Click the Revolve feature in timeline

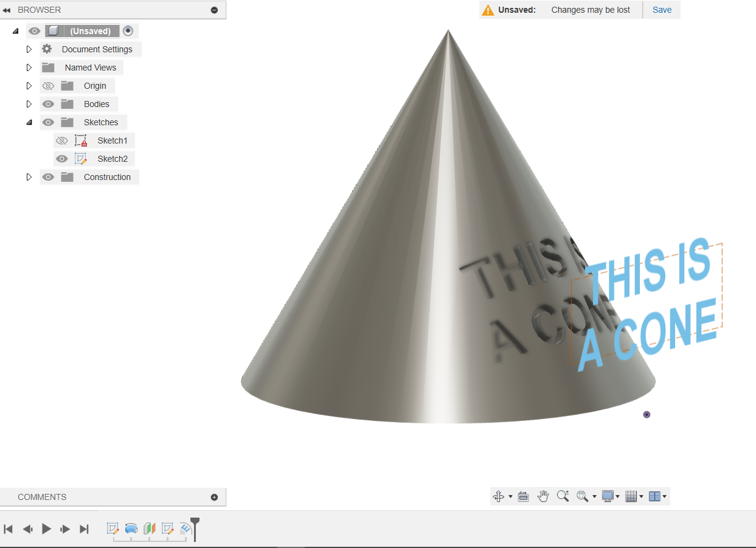(131, 529)
